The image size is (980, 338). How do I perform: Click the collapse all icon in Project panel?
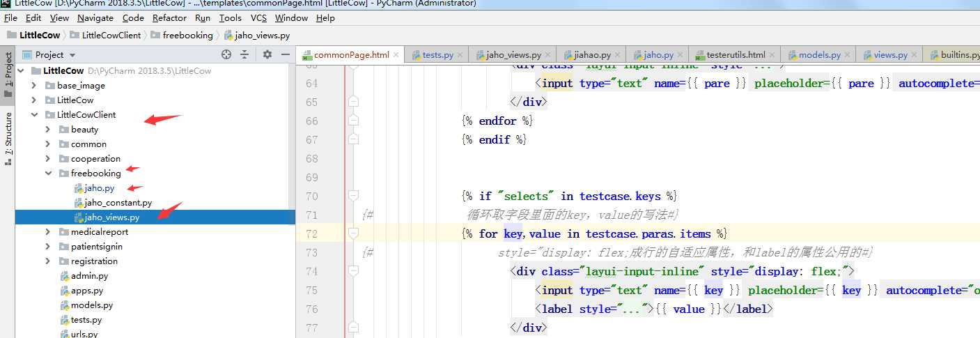245,54
